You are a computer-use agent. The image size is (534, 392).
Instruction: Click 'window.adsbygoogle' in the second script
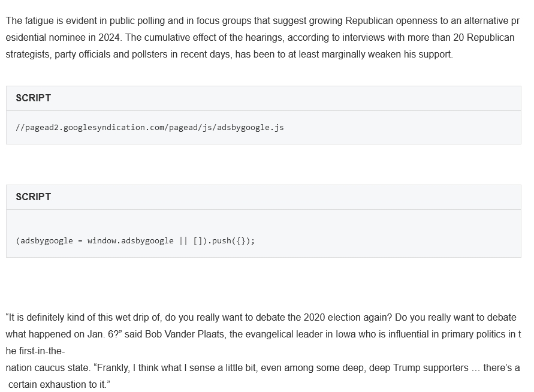click(x=131, y=241)
